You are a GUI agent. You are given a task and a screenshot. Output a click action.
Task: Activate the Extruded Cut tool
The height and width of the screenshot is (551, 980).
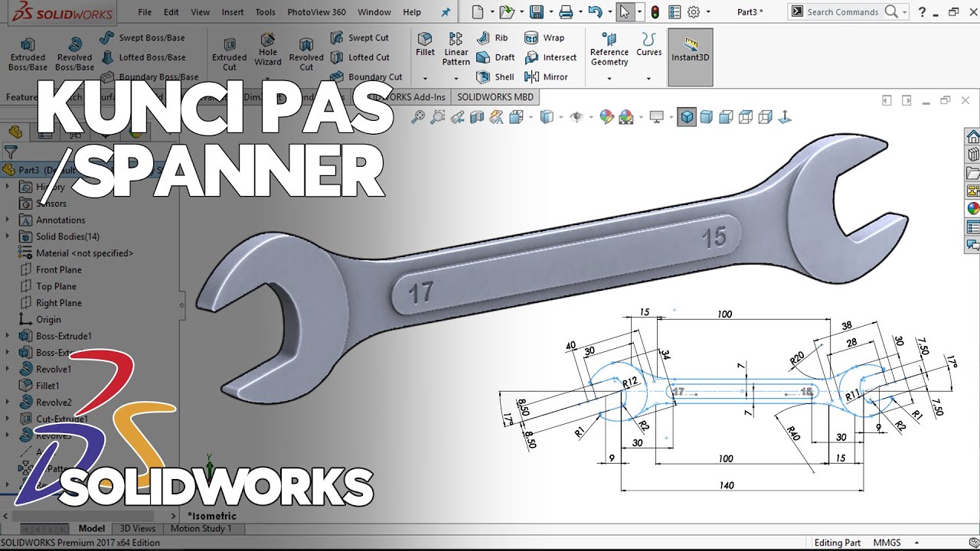point(229,54)
